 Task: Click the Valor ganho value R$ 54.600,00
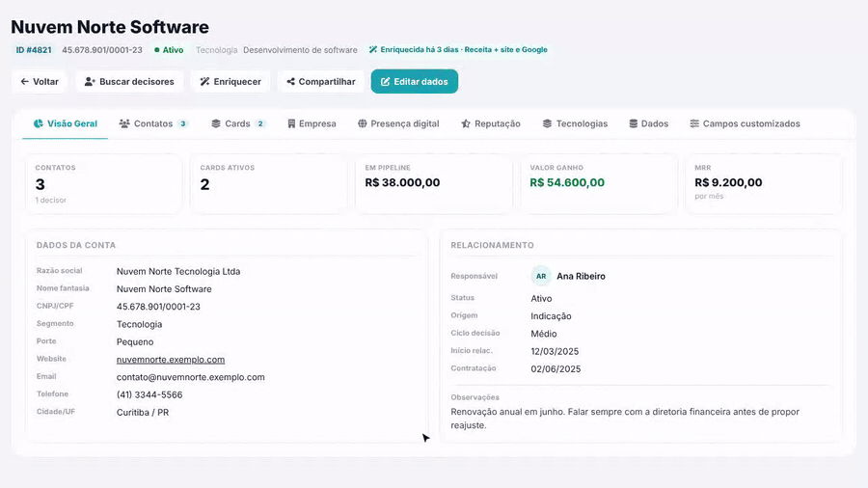[x=567, y=182]
